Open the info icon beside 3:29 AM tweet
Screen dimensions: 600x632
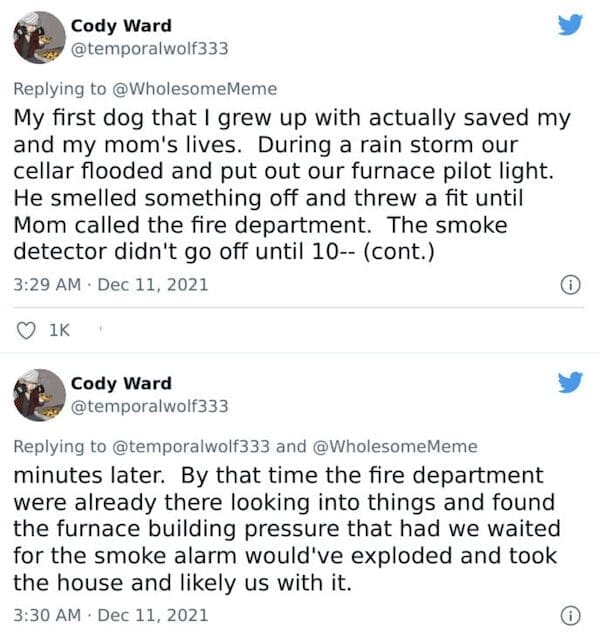570,284
